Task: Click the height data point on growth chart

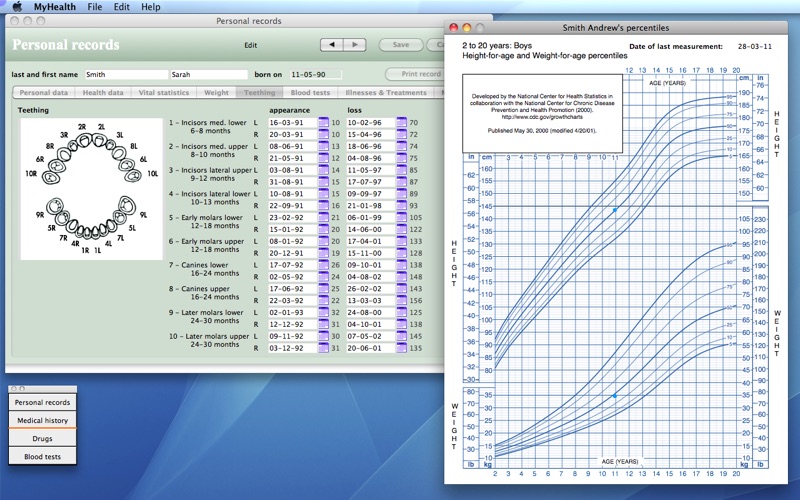Action: coord(615,210)
